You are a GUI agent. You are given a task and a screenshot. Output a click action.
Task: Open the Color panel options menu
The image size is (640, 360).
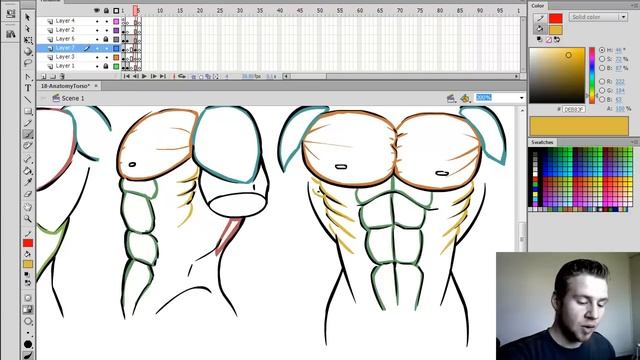[635, 6]
